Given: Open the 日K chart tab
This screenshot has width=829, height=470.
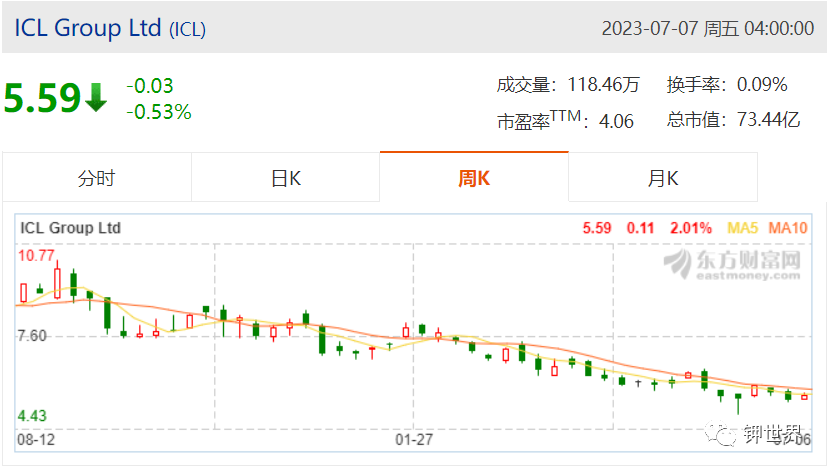Looking at the screenshot, I should (x=285, y=178).
